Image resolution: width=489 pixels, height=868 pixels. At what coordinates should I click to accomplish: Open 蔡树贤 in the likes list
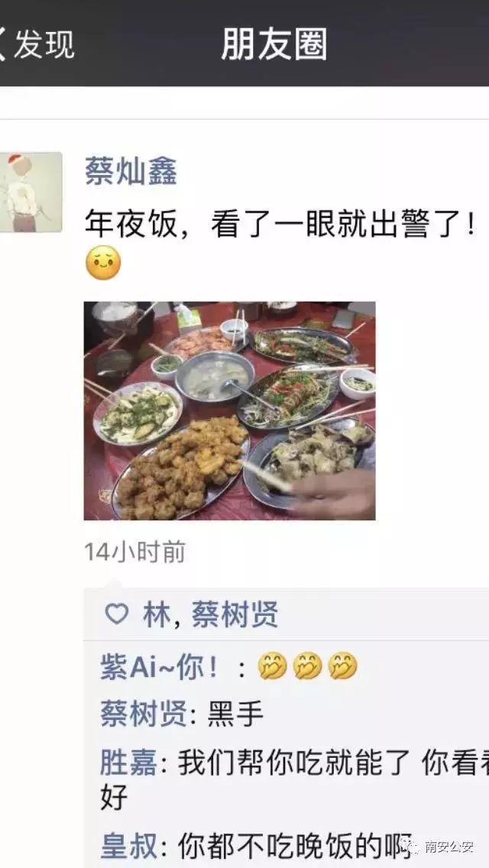(235, 615)
